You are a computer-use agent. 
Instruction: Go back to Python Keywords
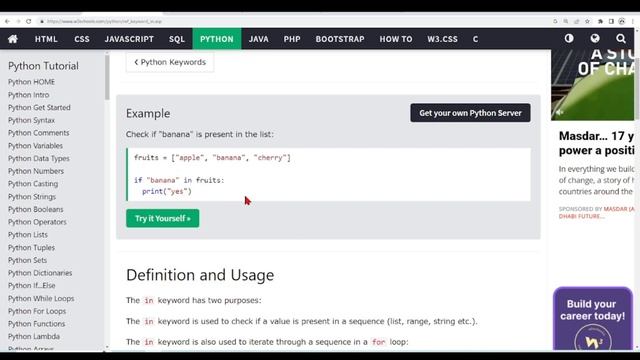170,62
